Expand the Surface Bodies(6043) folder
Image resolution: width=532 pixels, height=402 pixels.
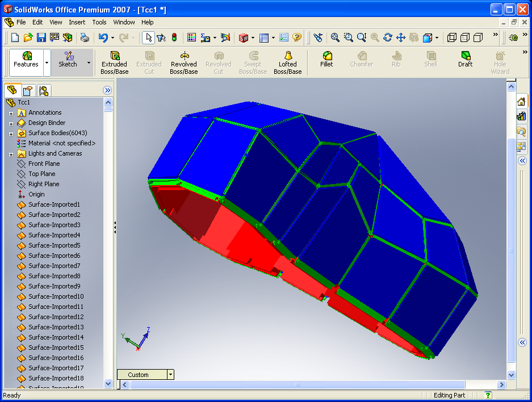(x=11, y=133)
